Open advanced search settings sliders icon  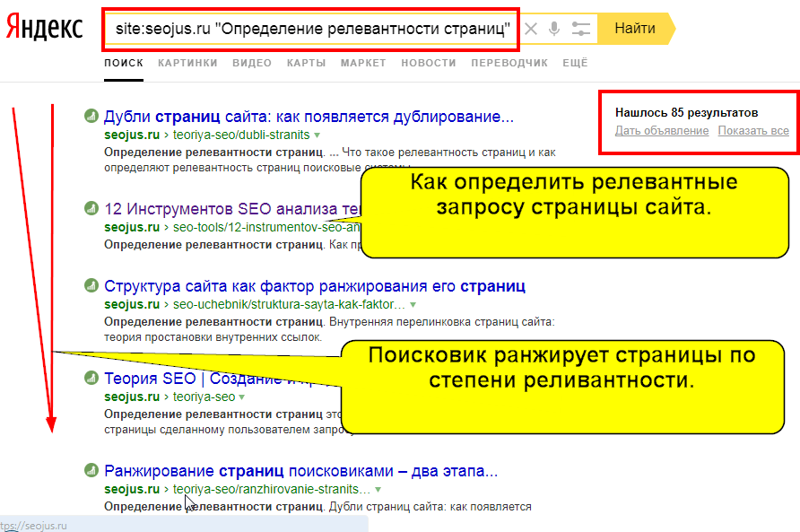click(x=580, y=29)
